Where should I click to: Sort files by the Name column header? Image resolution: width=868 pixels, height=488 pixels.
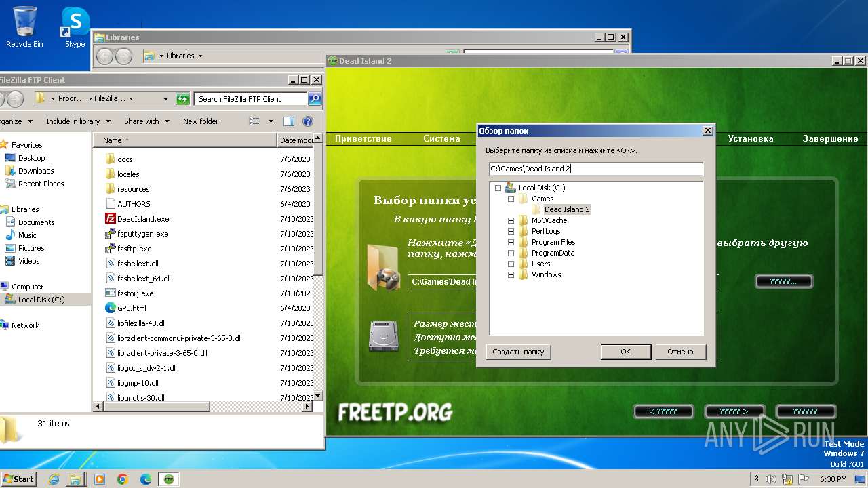coord(184,140)
